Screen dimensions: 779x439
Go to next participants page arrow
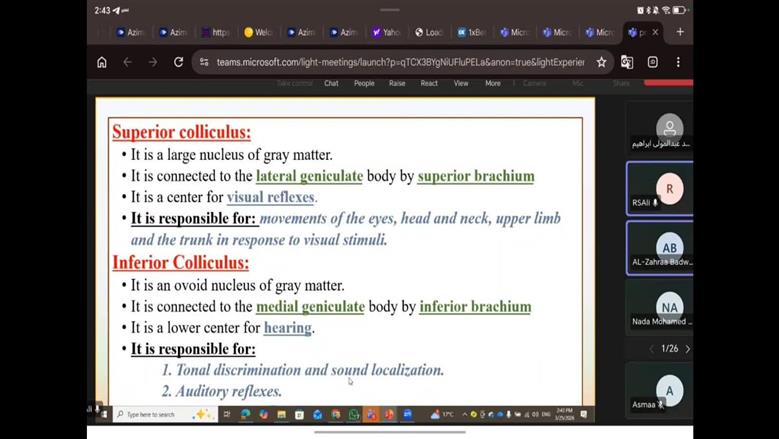pyautogui.click(x=688, y=349)
